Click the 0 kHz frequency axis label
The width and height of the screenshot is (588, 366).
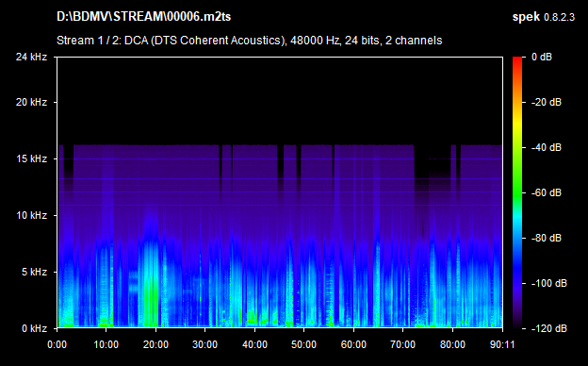pos(34,328)
